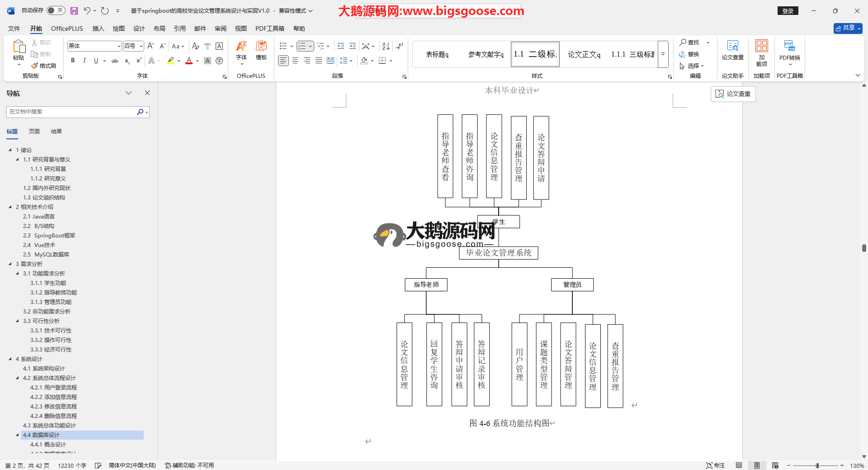Click the Sort (A-Z) icon
868x470 pixels.
pyautogui.click(x=386, y=46)
